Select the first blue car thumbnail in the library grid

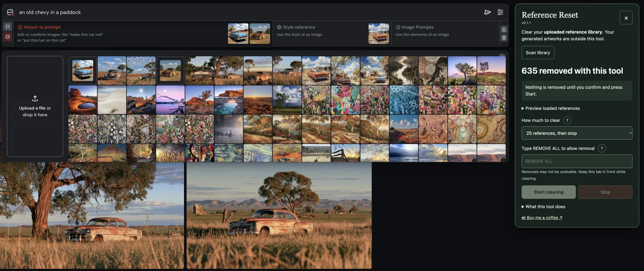(83, 70)
